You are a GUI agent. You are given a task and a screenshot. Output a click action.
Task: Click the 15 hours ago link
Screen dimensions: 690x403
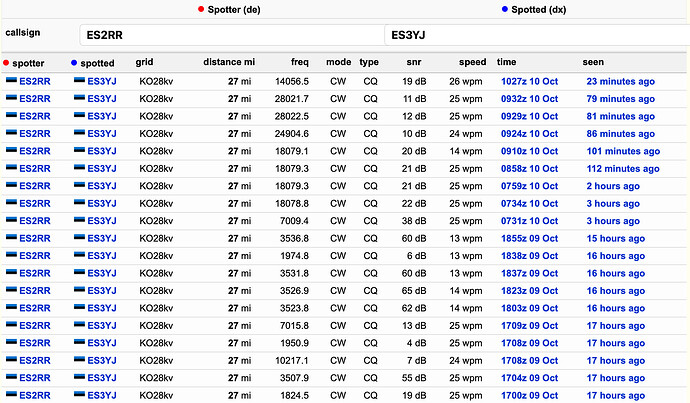click(616, 238)
